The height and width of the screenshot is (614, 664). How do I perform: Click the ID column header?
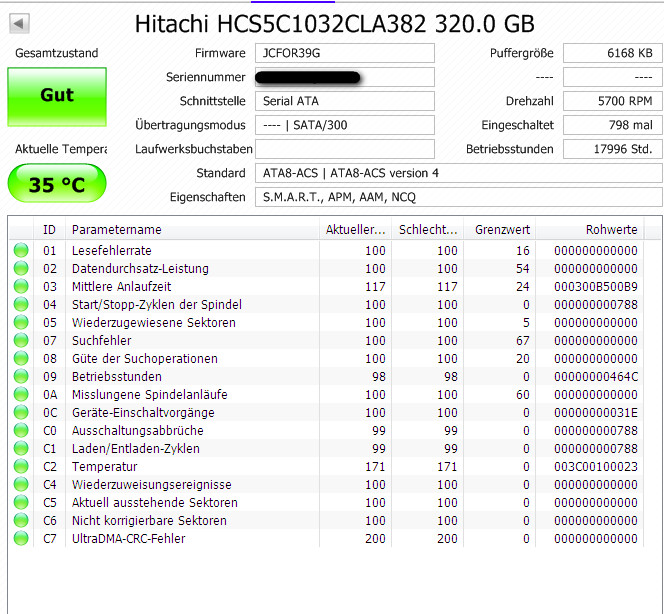point(49,230)
